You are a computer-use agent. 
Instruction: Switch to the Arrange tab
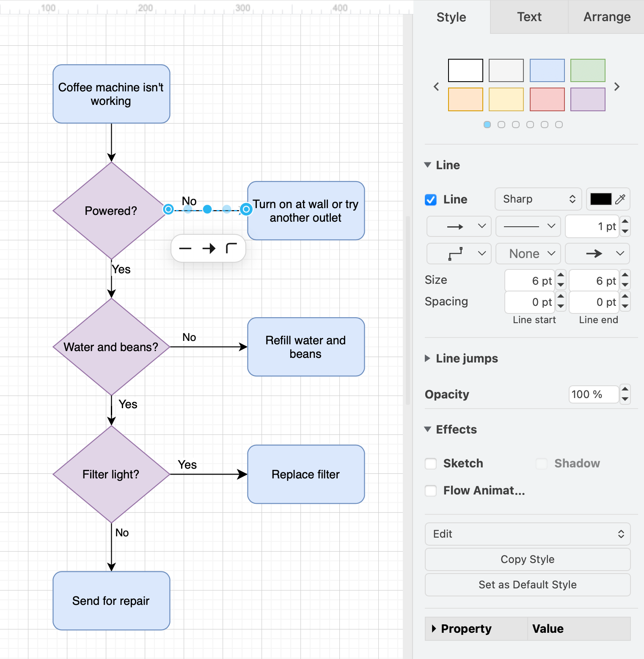pos(607,17)
